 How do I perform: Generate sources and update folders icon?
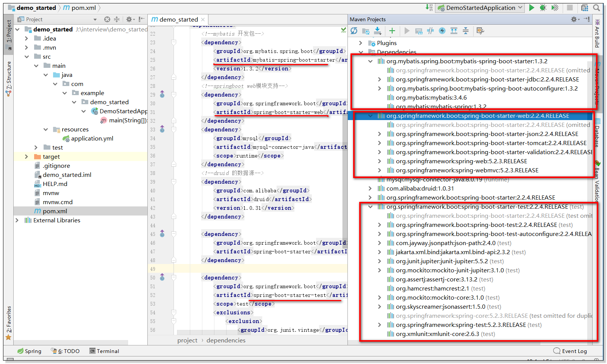point(366,31)
